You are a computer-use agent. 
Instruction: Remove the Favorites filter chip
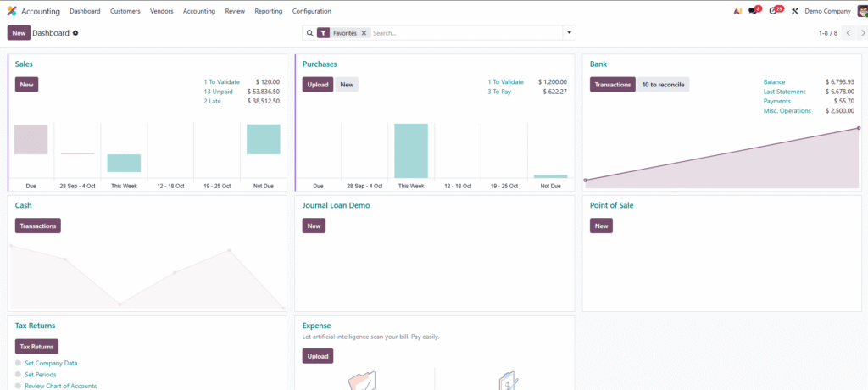coord(364,33)
